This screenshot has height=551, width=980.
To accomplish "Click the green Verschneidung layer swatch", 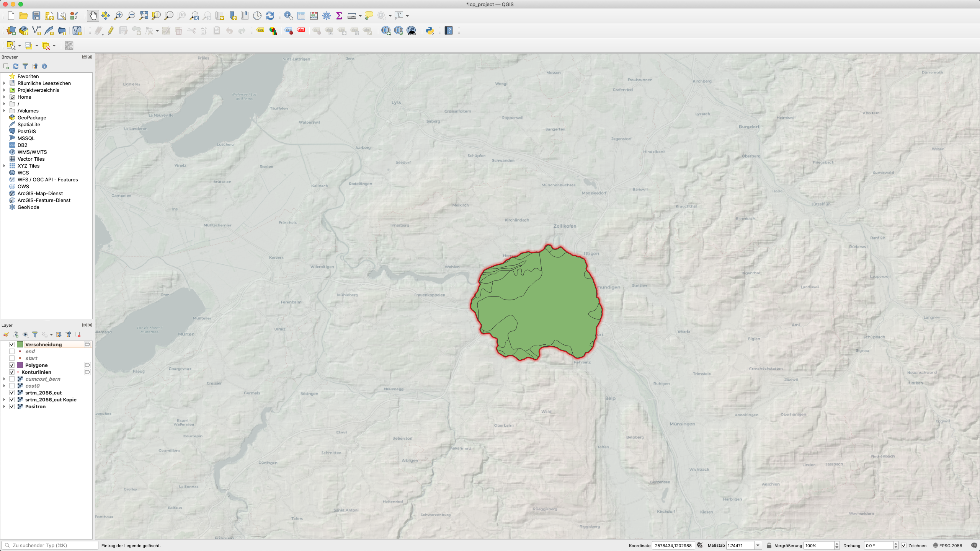I will pos(20,344).
